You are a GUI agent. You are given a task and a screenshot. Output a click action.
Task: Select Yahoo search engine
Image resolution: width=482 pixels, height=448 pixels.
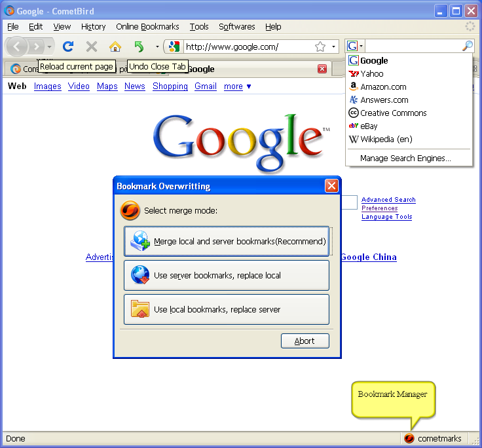pos(409,74)
